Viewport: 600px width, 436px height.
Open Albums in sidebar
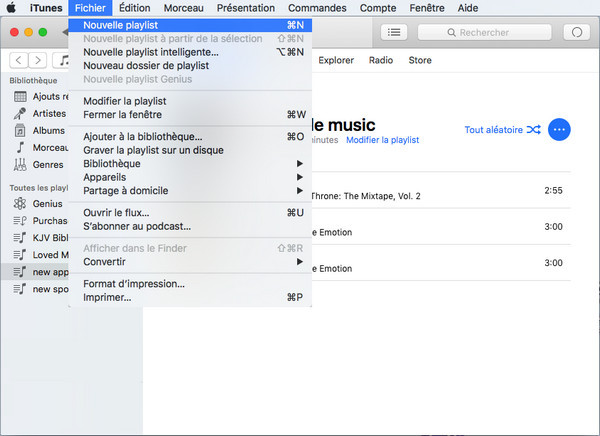(39, 131)
